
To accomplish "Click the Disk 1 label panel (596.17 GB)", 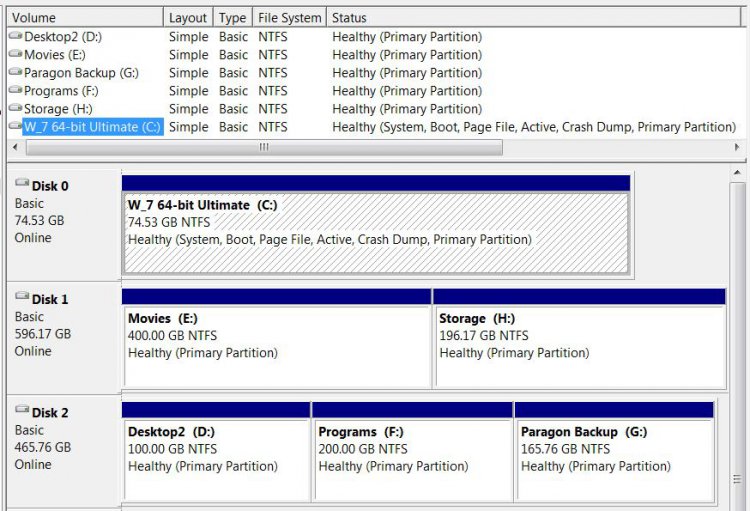I will [x=64, y=338].
